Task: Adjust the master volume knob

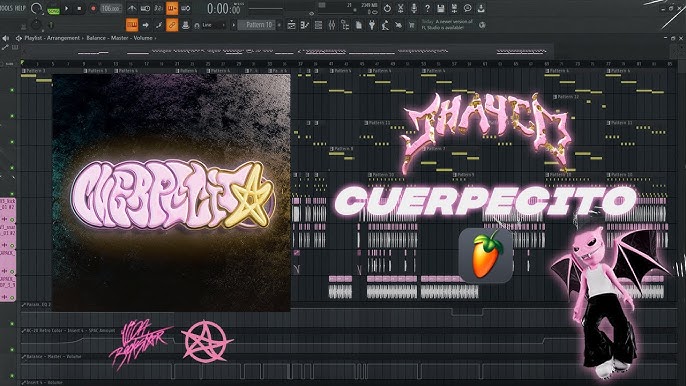Action: point(37,8)
